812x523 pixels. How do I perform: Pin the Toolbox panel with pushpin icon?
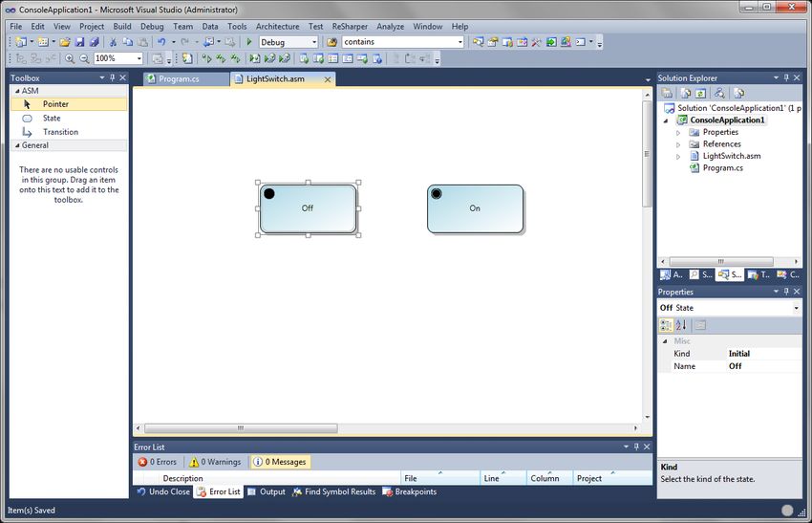click(x=113, y=77)
